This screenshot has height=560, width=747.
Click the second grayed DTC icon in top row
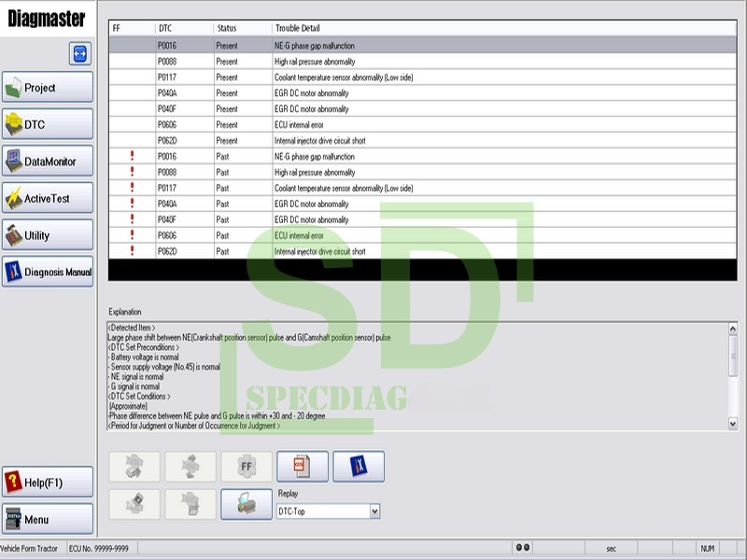pyautogui.click(x=190, y=467)
